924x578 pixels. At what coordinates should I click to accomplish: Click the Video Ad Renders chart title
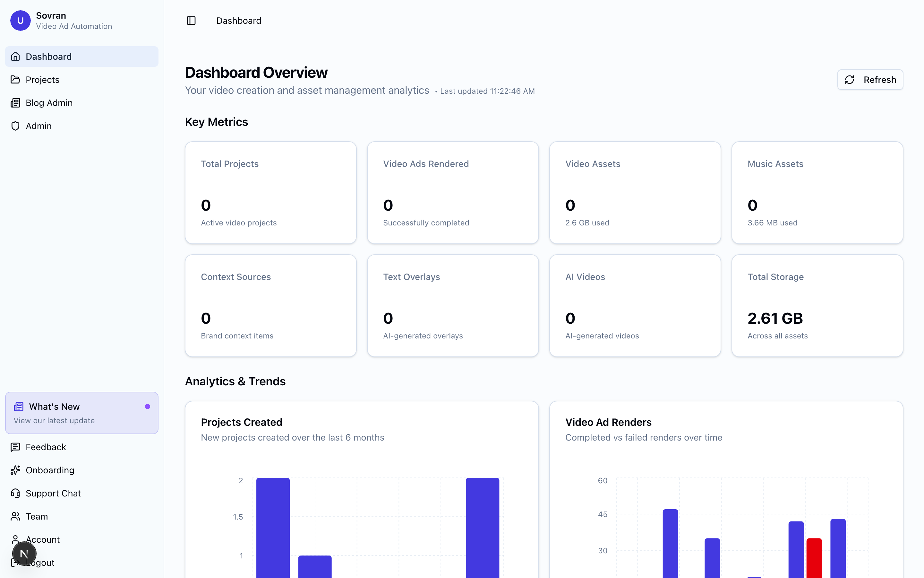click(608, 422)
